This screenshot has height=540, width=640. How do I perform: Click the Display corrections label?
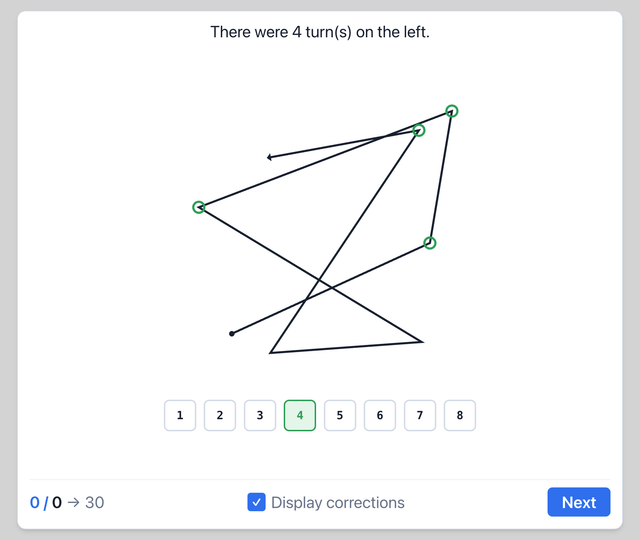338,502
